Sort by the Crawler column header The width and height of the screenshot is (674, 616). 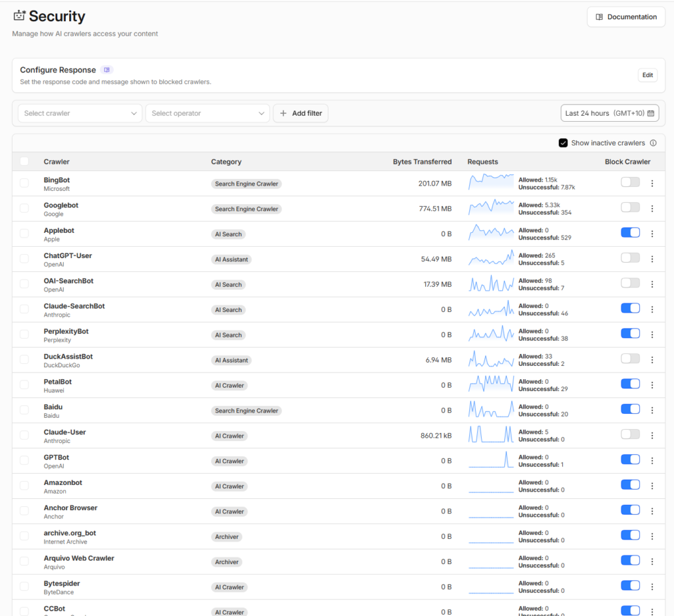(x=57, y=162)
